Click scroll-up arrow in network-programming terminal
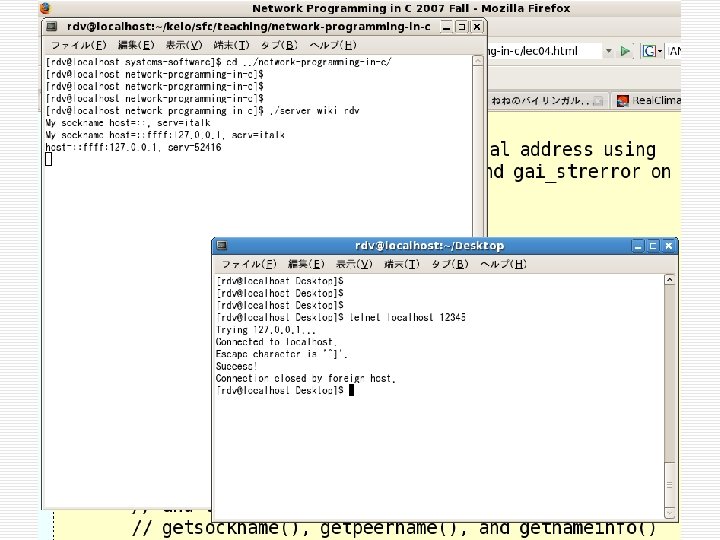Image resolution: width=720 pixels, height=540 pixels. (x=478, y=61)
